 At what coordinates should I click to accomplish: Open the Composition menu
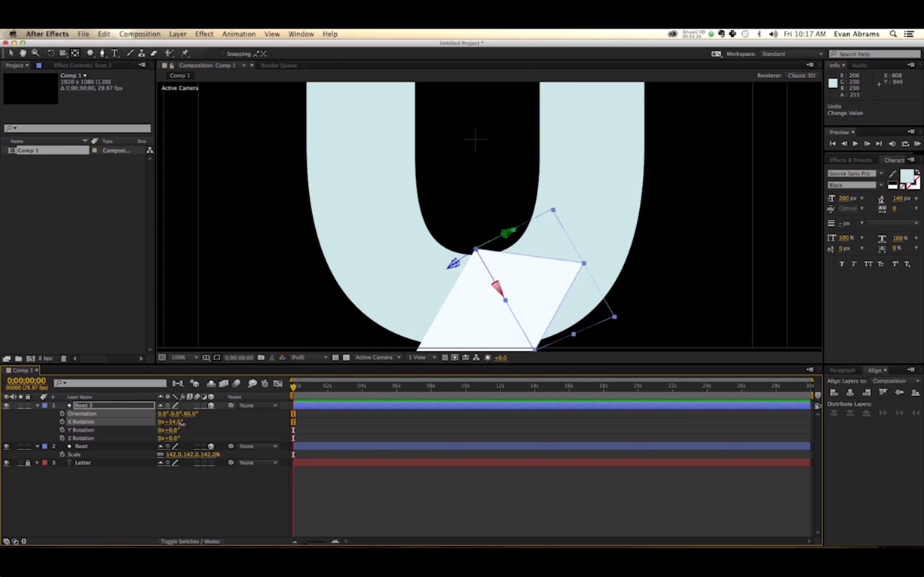[x=139, y=34]
